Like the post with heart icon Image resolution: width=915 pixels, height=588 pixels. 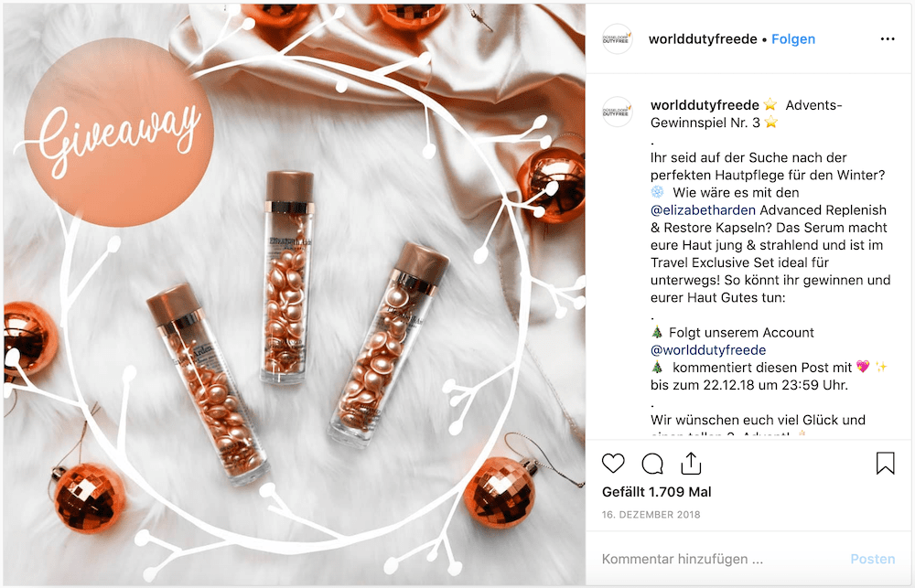coord(613,463)
